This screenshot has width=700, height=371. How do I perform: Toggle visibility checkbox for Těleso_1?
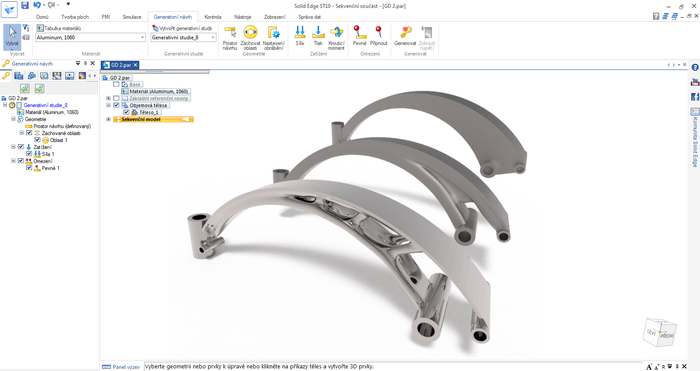coord(126,112)
